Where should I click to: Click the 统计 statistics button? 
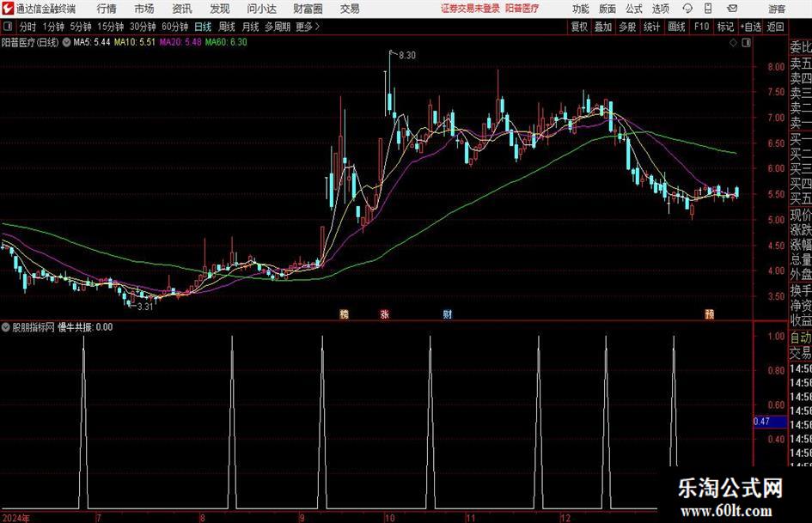[x=651, y=27]
